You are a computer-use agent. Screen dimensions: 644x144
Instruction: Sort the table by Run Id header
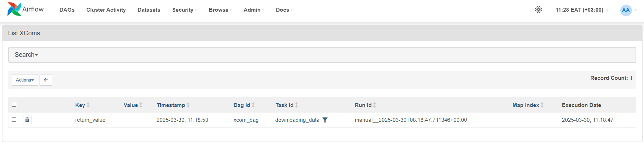click(x=363, y=105)
